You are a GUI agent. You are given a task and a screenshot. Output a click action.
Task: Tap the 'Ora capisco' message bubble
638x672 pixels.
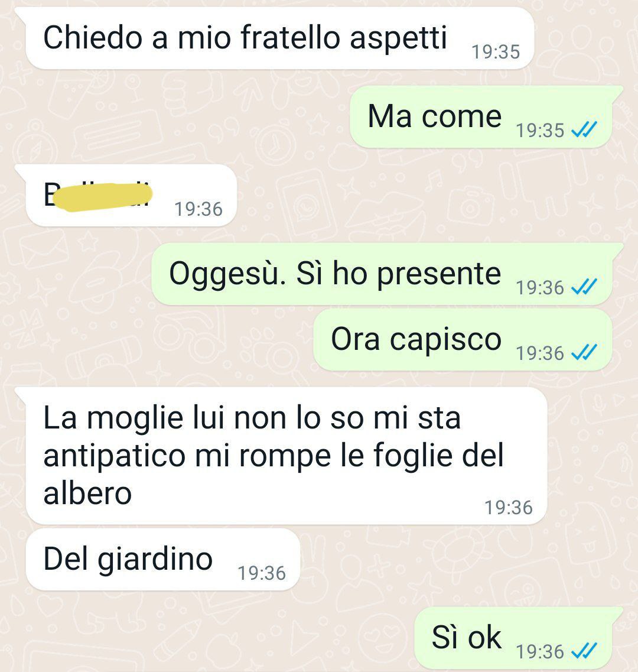463,340
